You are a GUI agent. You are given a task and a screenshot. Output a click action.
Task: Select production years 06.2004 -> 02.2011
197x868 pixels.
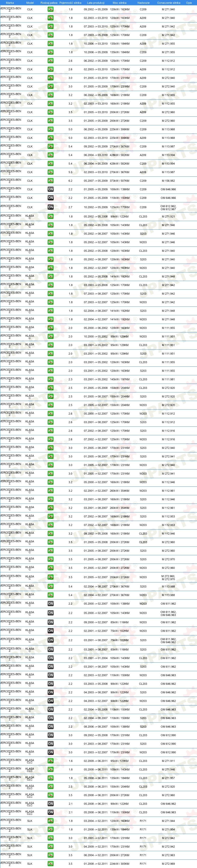pyautogui.click(x=96, y=855)
